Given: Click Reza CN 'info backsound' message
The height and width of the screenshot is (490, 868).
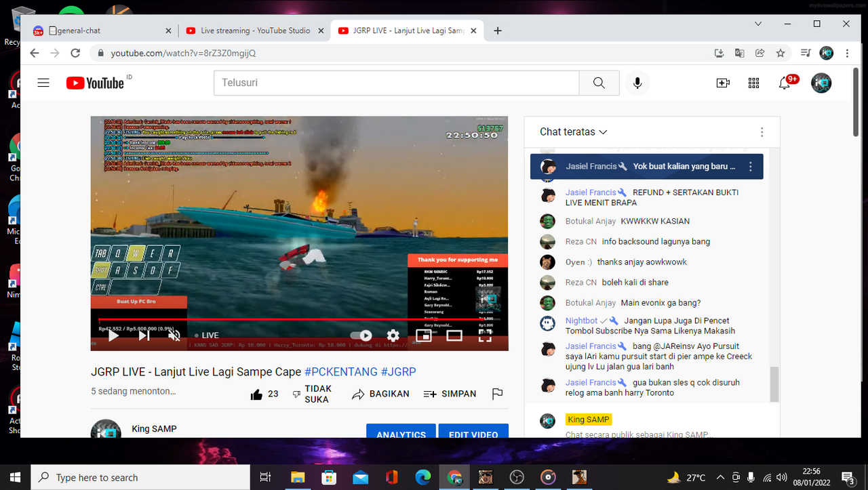Looking at the screenshot, I should pyautogui.click(x=656, y=241).
